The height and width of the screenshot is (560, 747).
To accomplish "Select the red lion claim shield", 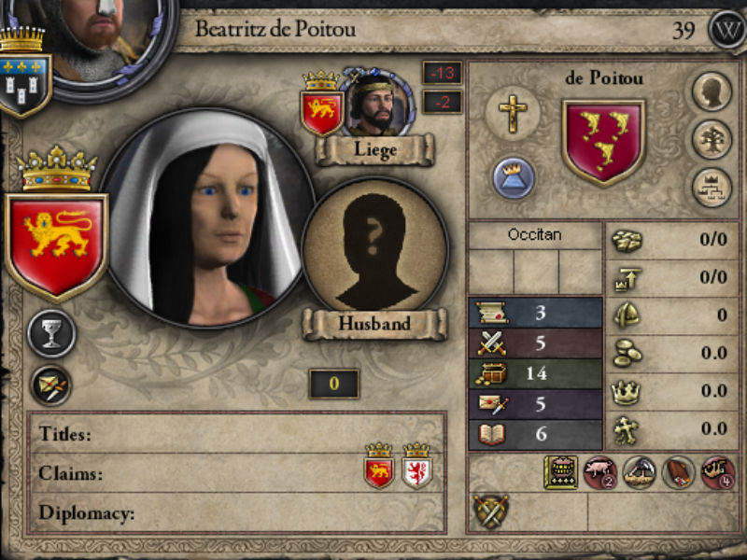I will 379,466.
